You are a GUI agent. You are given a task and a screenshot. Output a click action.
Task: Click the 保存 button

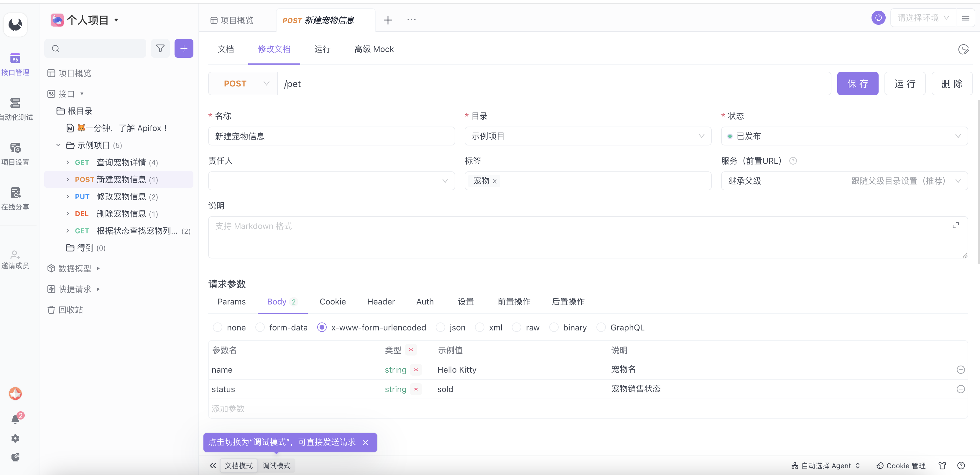tap(857, 83)
